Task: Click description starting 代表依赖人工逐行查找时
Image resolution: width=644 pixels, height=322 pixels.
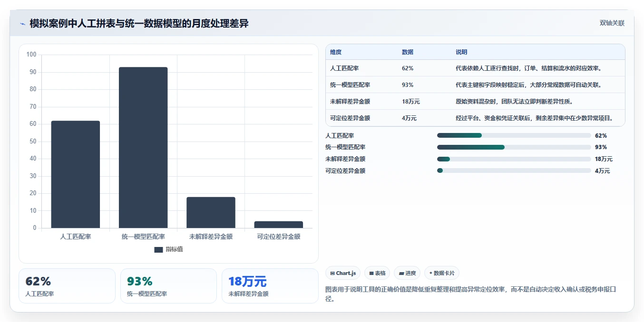Action: tap(529, 68)
